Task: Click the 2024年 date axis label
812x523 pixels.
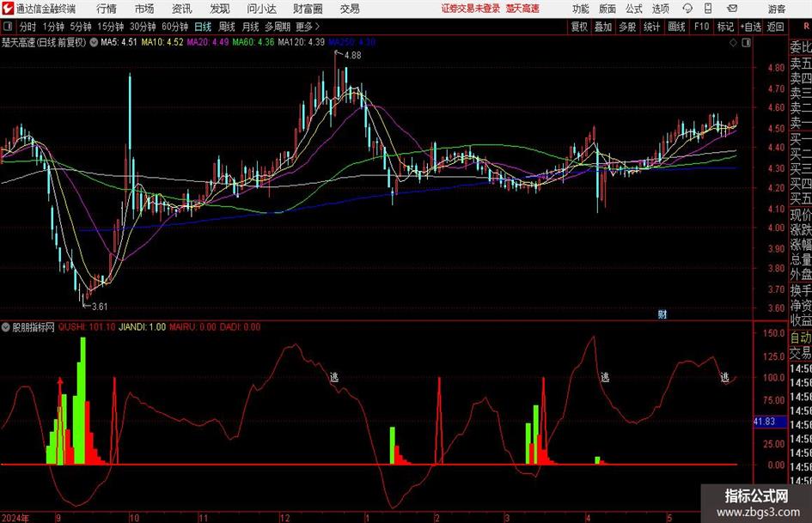Action: [x=15, y=518]
